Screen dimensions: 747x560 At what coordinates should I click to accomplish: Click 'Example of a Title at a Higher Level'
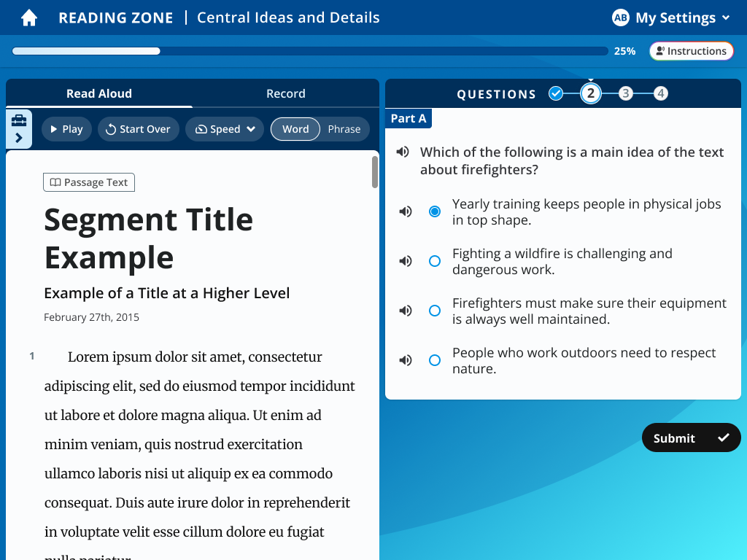click(167, 293)
